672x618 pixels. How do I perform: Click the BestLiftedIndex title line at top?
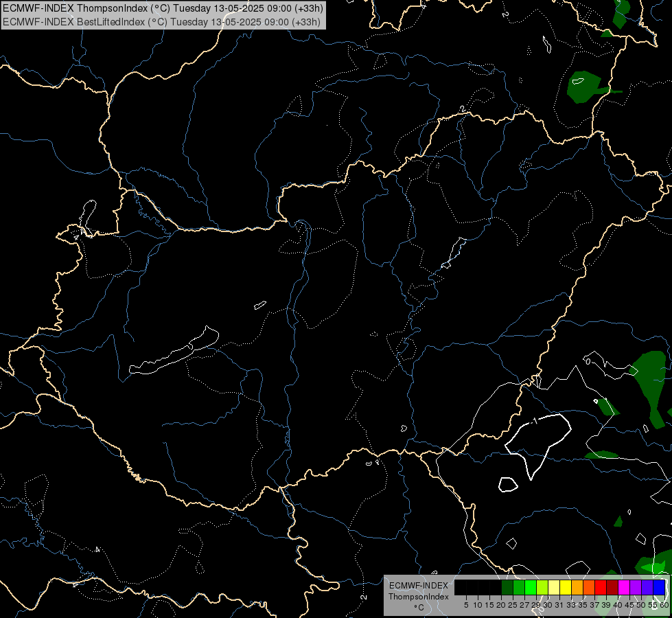(x=161, y=21)
